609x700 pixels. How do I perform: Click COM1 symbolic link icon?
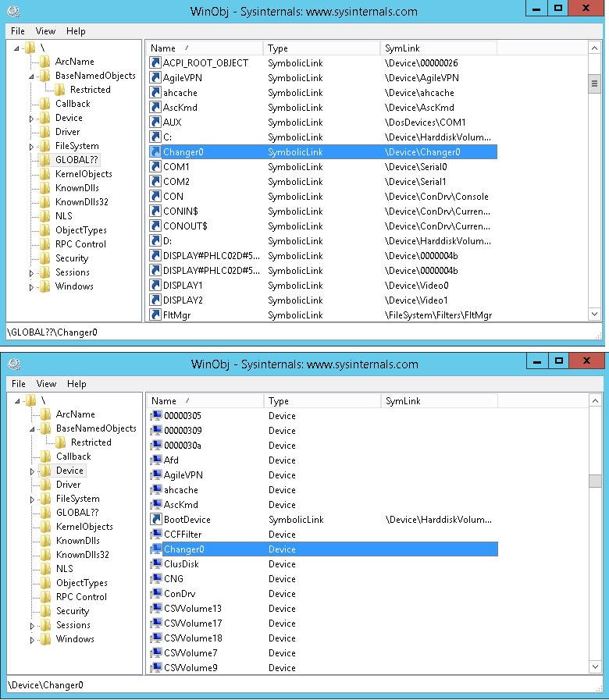[155, 166]
